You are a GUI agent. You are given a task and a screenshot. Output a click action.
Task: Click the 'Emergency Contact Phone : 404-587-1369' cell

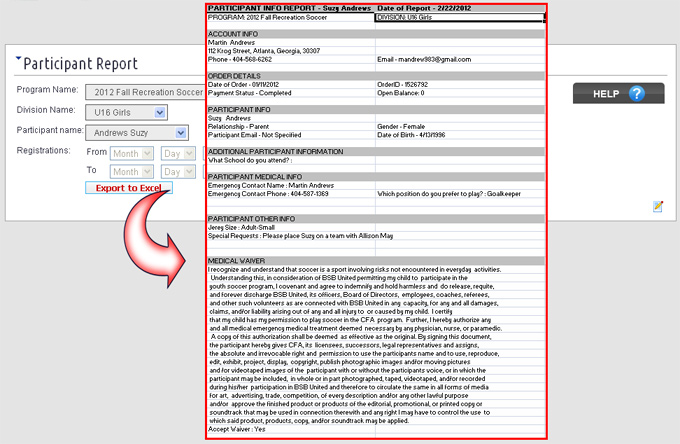291,194
